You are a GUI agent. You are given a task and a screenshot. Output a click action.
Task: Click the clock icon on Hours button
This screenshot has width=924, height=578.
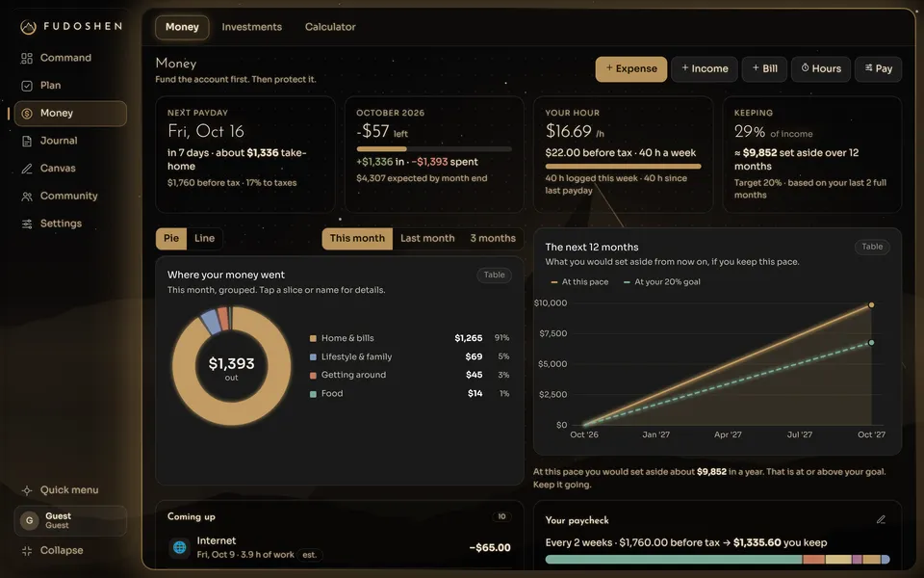pyautogui.click(x=805, y=67)
